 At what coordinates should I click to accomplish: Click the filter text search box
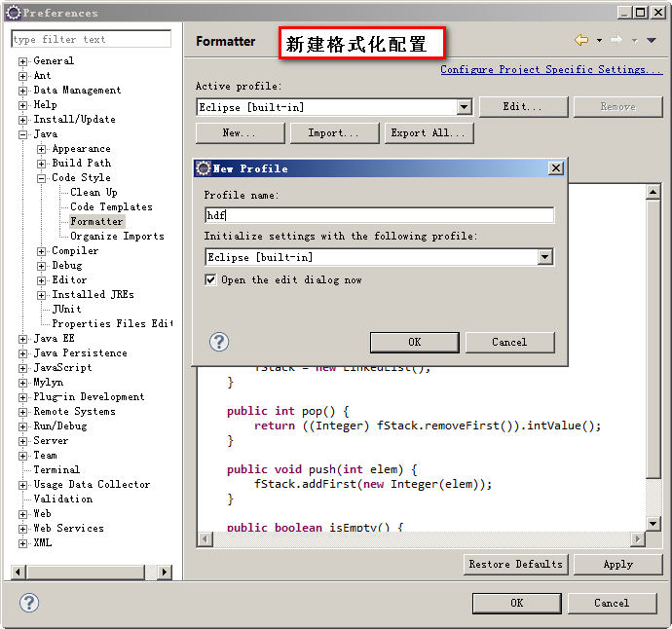[x=91, y=40]
